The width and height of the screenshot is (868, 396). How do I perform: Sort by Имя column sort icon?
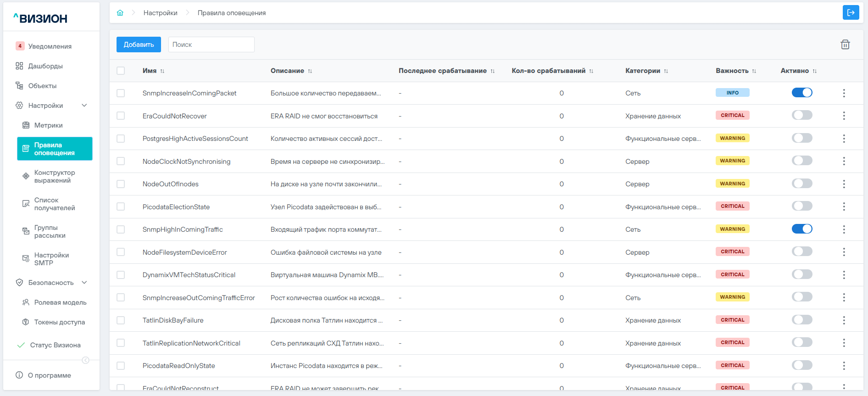[162, 71]
